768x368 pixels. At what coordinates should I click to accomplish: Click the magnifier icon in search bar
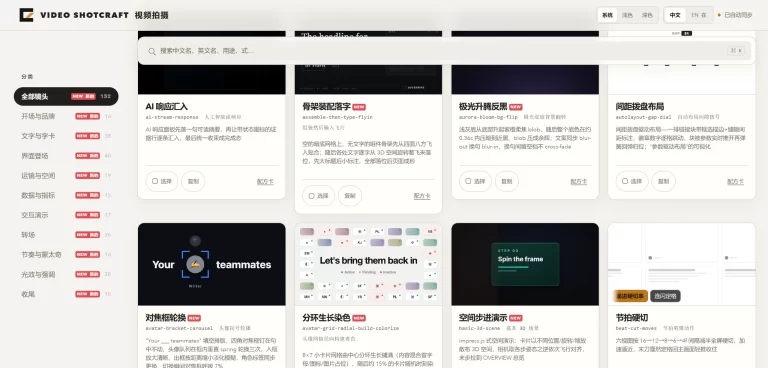pyautogui.click(x=152, y=51)
